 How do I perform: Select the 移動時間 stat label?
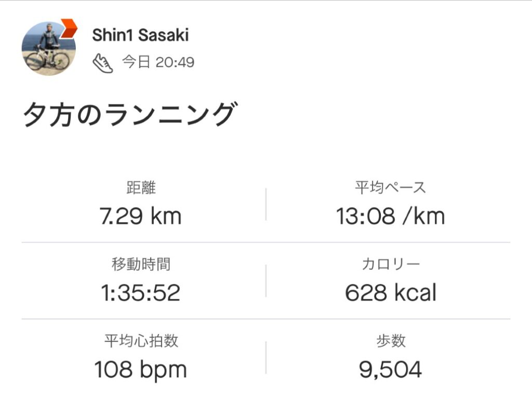pyautogui.click(x=141, y=265)
